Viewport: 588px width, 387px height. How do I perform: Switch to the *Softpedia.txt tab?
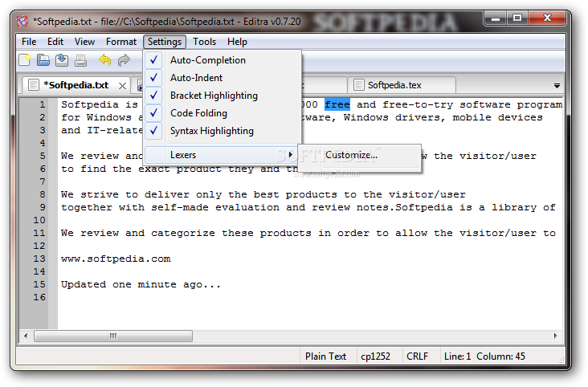pyautogui.click(x=76, y=85)
